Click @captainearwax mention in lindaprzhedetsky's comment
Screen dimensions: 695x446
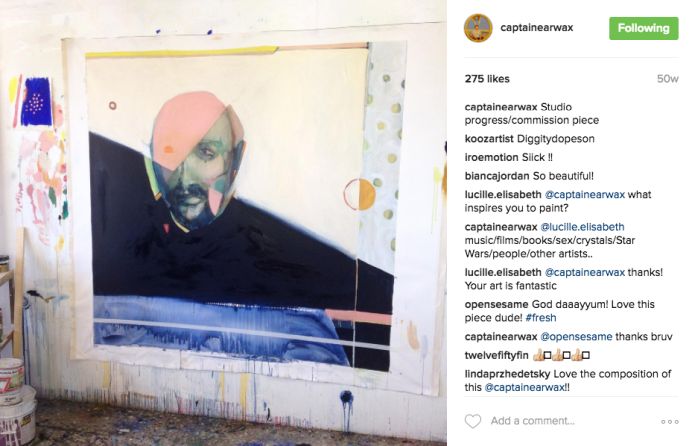pos(524,387)
